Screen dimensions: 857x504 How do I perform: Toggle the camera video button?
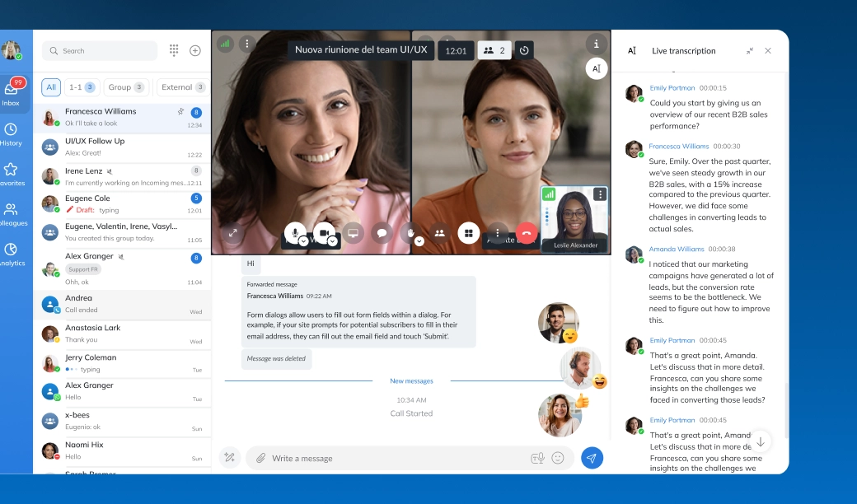(x=323, y=232)
